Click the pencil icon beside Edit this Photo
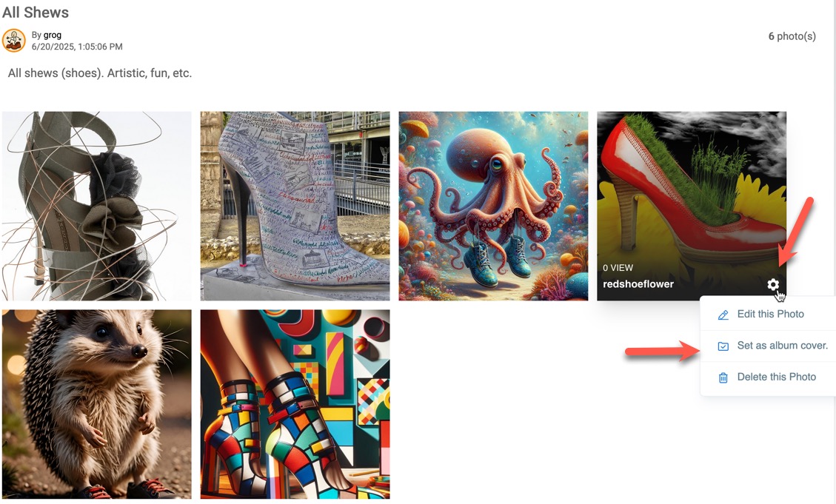This screenshot has height=504, width=836. [x=723, y=315]
